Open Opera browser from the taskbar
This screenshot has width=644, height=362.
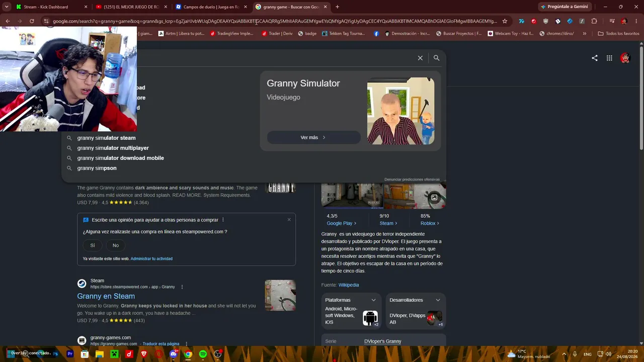pos(159,354)
